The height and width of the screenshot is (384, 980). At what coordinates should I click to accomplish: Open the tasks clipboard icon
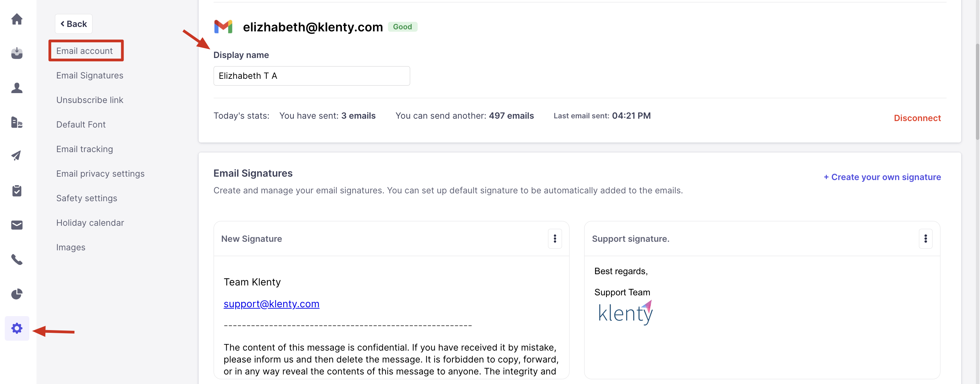pos(17,191)
